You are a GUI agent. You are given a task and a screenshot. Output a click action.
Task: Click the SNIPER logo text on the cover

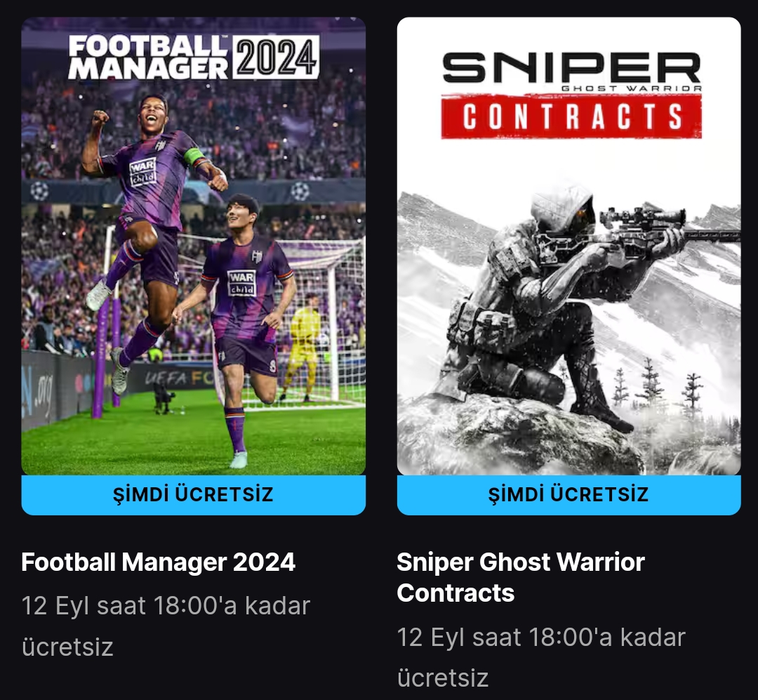(x=571, y=67)
